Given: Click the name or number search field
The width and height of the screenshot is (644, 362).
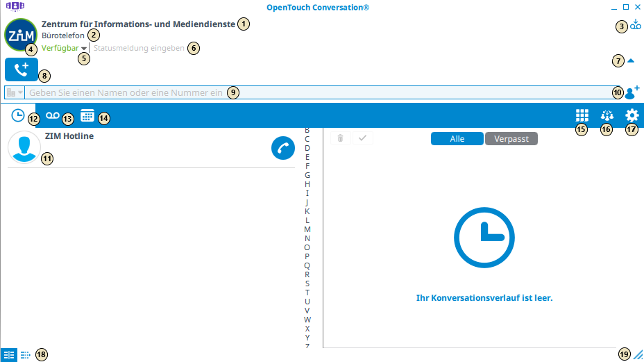Looking at the screenshot, I should tap(312, 92).
